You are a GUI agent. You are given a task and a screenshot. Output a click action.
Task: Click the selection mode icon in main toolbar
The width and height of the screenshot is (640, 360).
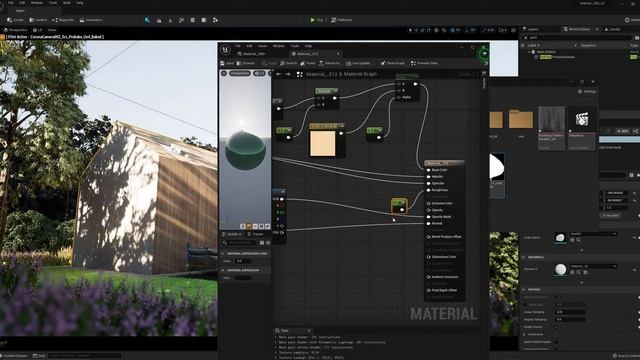tap(147, 20)
